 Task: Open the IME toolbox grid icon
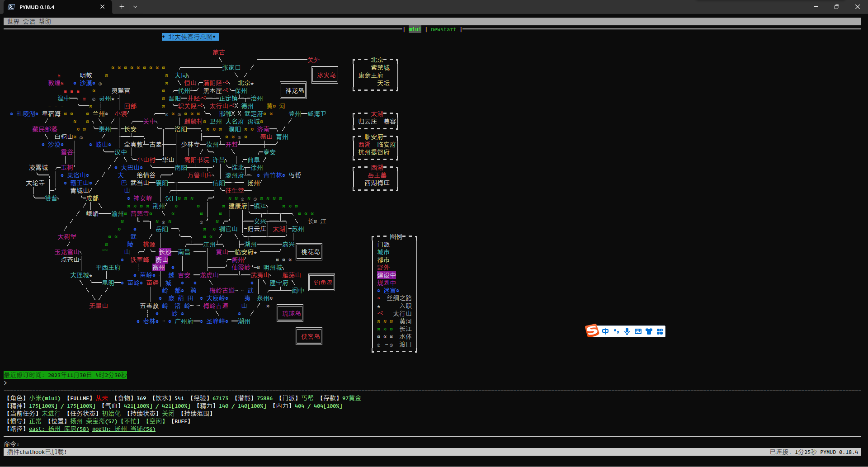(660, 331)
